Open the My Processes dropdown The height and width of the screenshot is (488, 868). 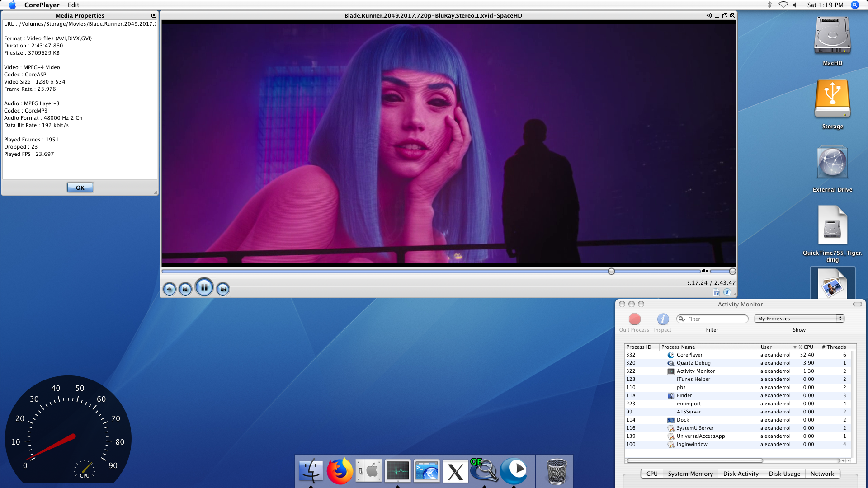coord(799,319)
